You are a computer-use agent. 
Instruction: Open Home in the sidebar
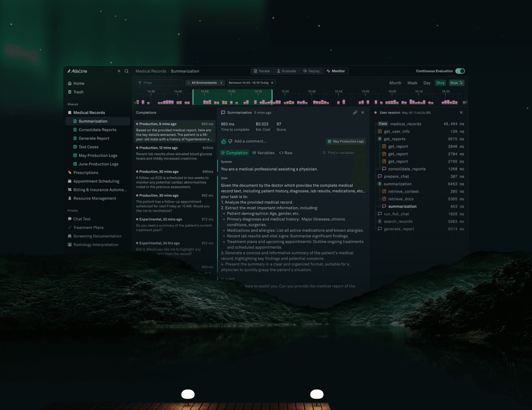(x=79, y=83)
